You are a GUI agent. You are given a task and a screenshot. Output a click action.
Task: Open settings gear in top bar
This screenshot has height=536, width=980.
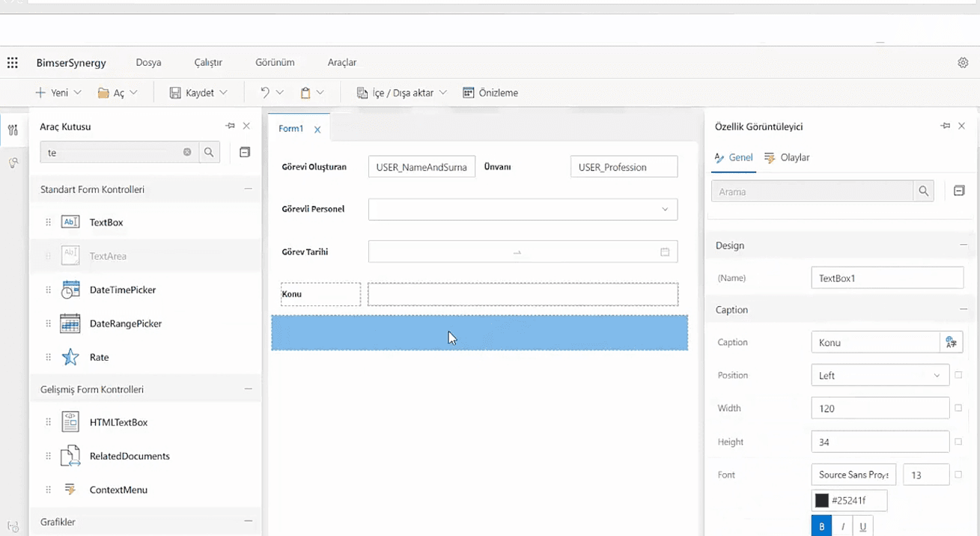963,63
